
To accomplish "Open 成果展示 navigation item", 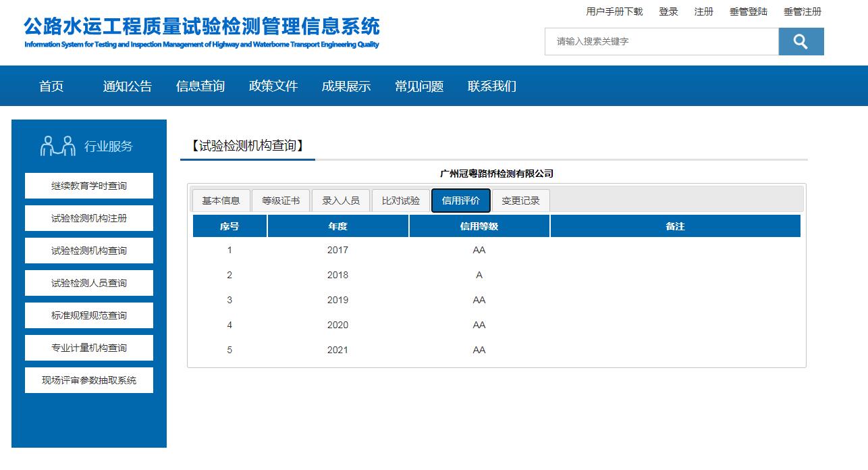I will [346, 86].
